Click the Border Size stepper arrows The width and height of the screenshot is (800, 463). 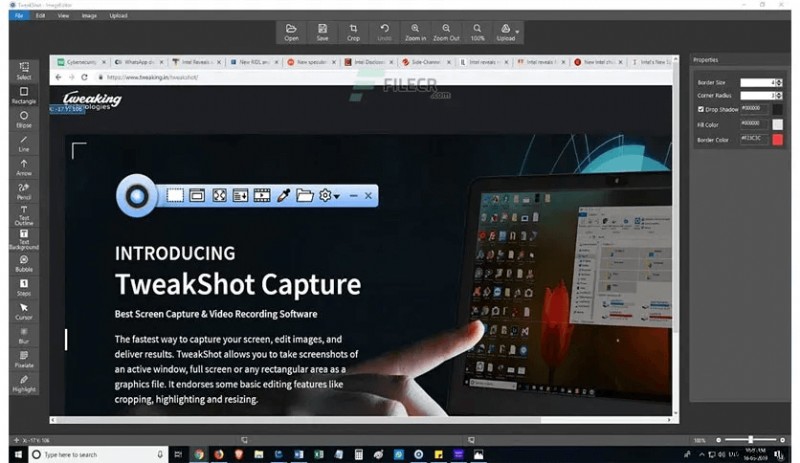click(x=779, y=82)
